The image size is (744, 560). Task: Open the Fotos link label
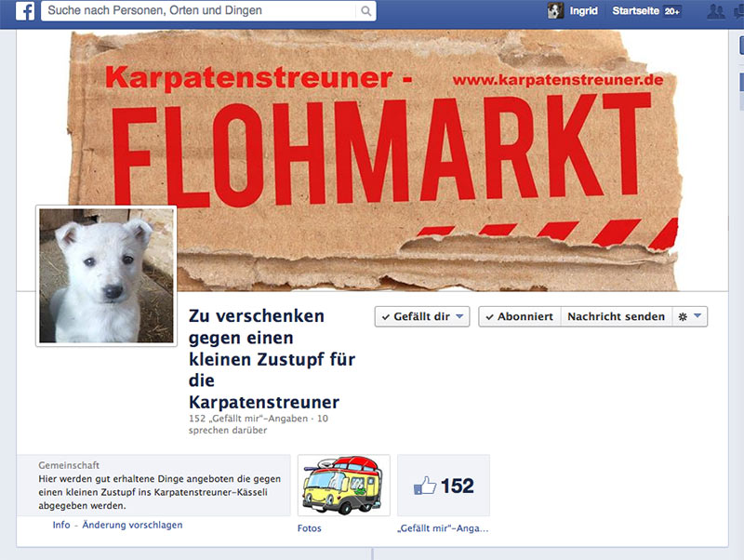310,528
